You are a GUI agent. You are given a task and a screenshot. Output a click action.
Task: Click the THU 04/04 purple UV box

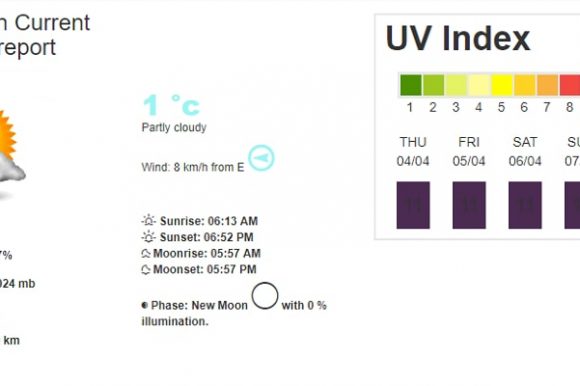(x=413, y=205)
